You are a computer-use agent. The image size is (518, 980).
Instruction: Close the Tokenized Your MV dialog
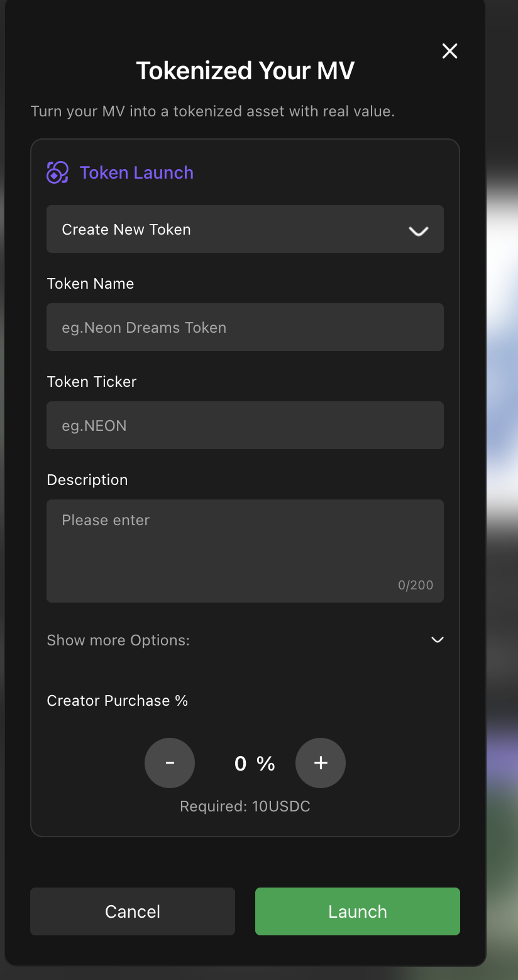(x=449, y=51)
